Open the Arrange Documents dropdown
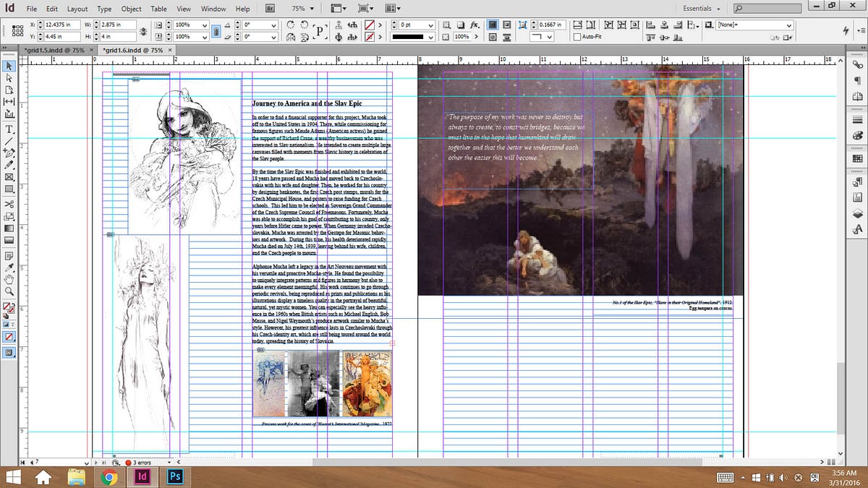868x488 pixels. point(394,9)
